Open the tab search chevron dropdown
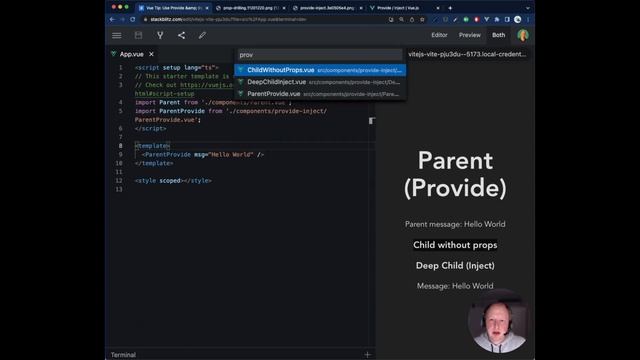The height and width of the screenshot is (360, 640). (528, 8)
